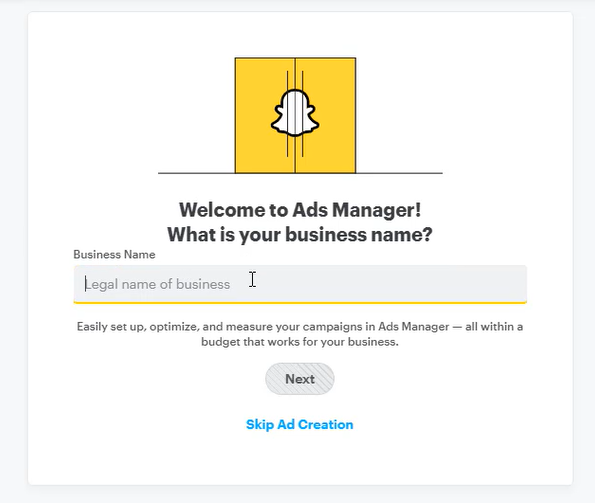Screen dimensions: 595x503
Task: Click blank card area below Skip link
Action: point(300,459)
